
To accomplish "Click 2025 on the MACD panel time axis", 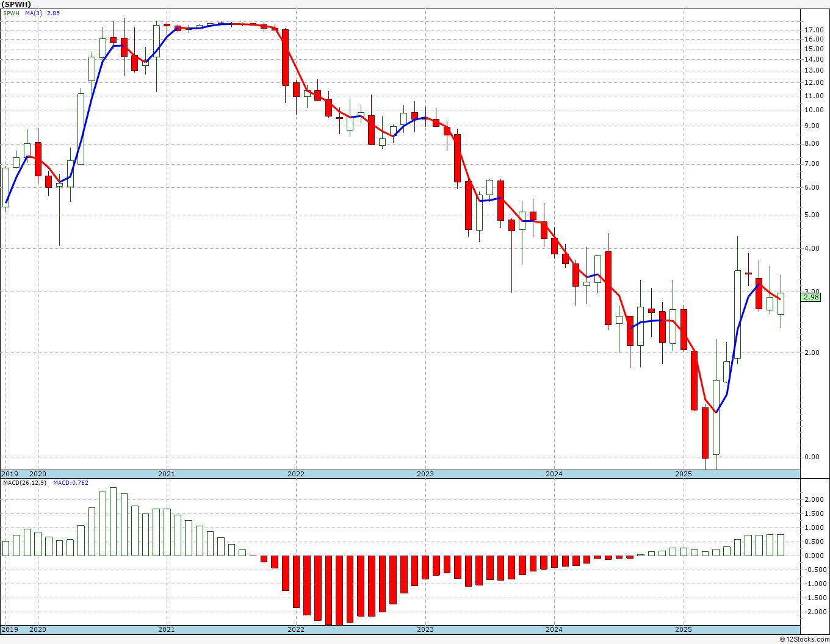I will 684,629.
